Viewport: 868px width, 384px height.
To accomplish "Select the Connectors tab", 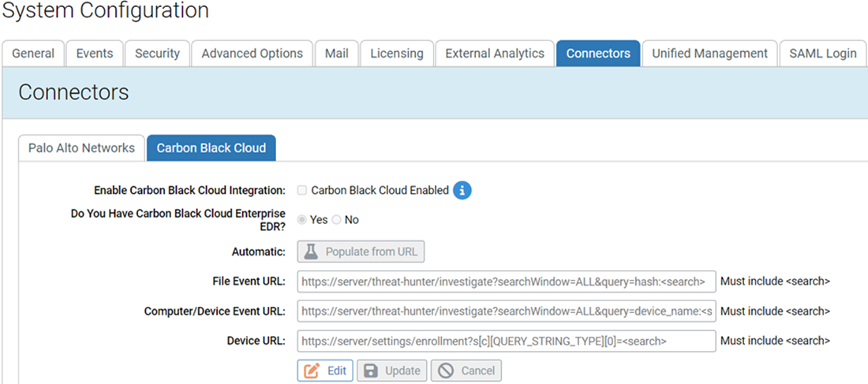I will point(598,54).
